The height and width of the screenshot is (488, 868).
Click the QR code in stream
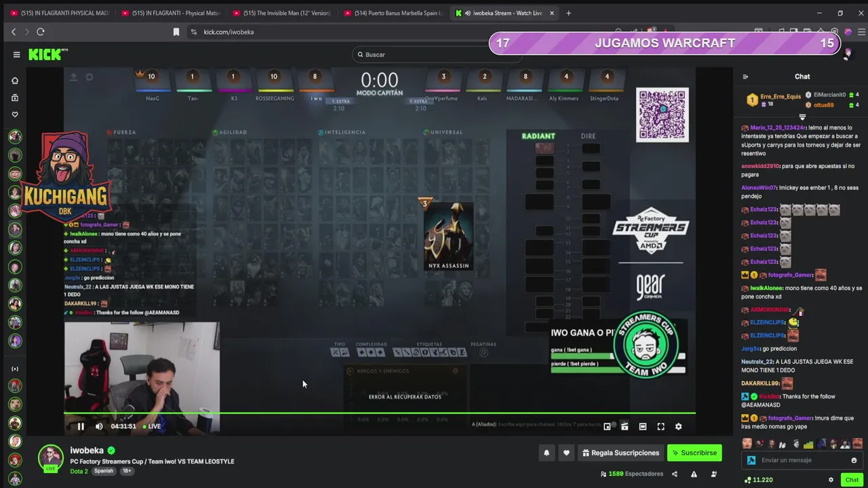[662, 115]
